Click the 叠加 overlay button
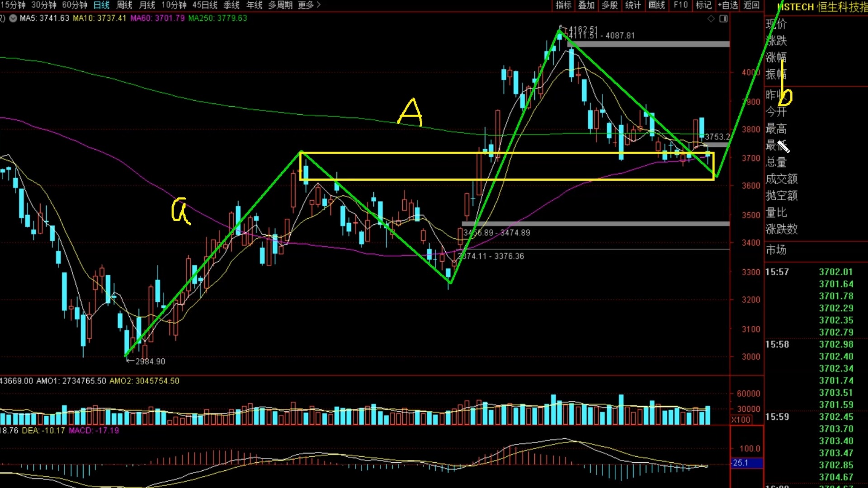868x488 pixels. tap(586, 5)
